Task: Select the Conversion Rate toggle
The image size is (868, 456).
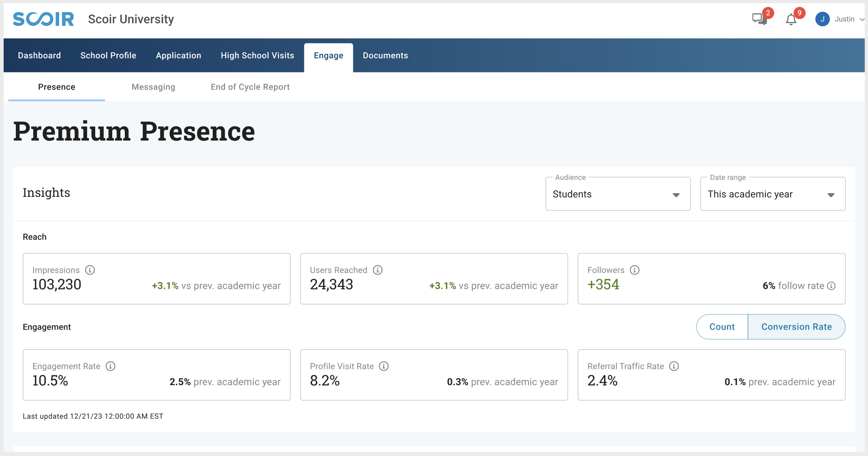Action: click(x=796, y=327)
